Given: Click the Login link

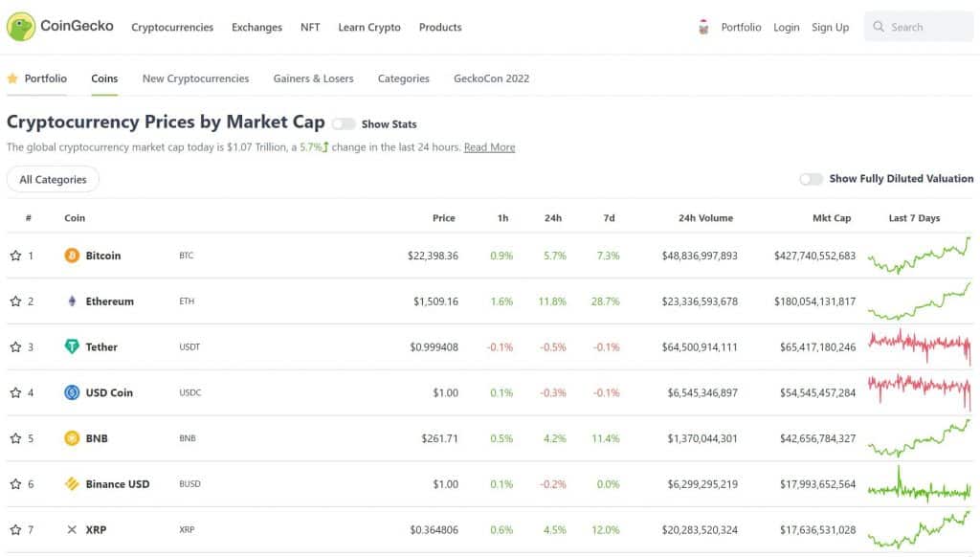Looking at the screenshot, I should click(787, 27).
